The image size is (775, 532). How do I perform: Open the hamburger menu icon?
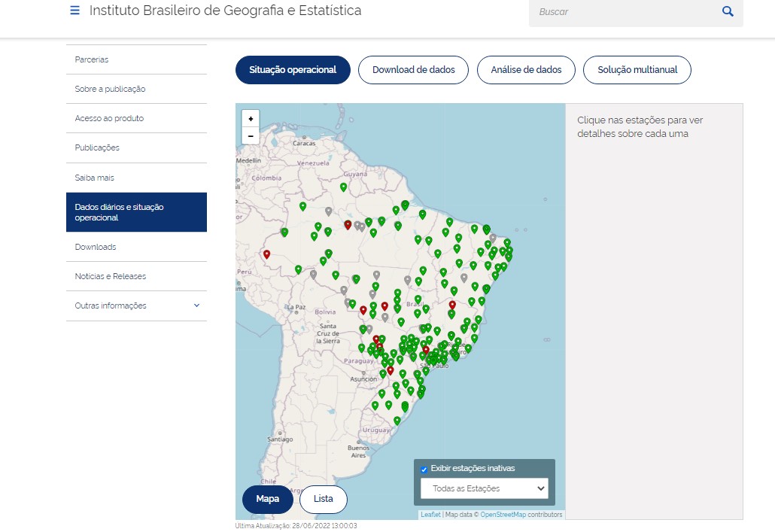pyautogui.click(x=74, y=11)
